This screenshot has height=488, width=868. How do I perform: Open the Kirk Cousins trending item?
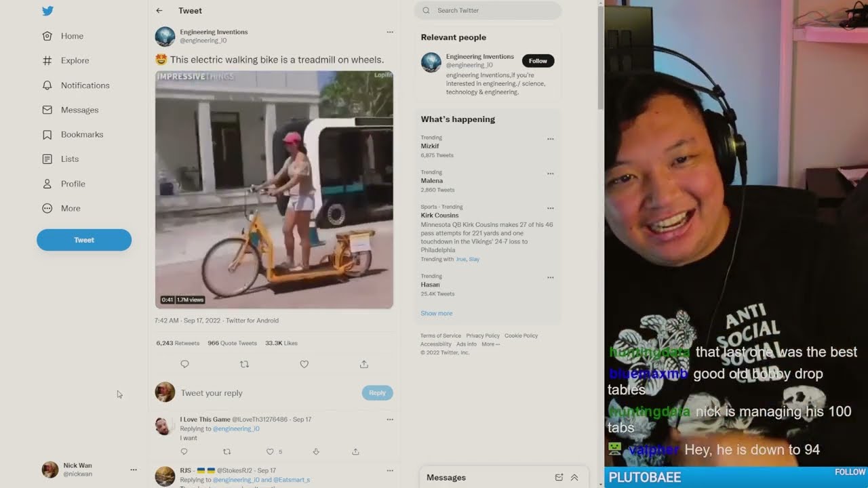pos(439,216)
